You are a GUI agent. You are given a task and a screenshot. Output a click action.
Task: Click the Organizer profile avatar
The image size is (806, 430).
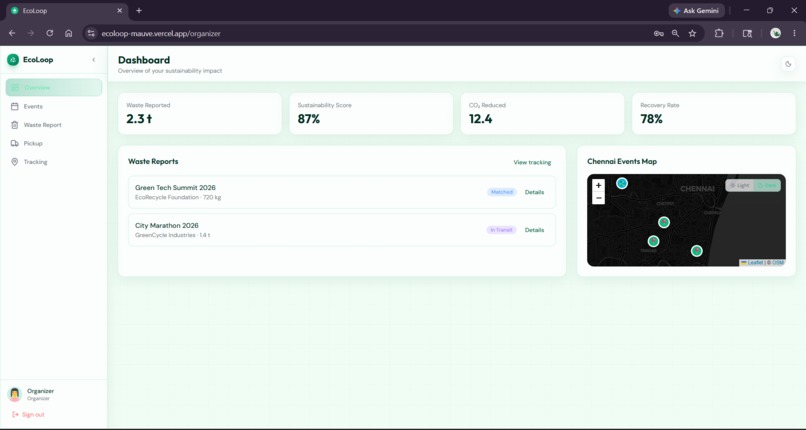tap(14, 394)
